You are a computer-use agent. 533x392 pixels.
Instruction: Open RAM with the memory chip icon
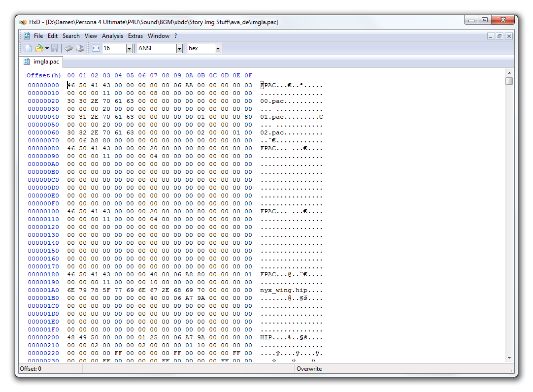point(68,49)
